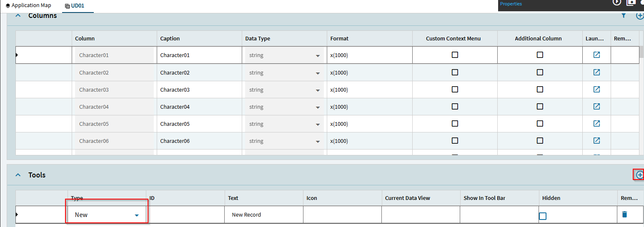
Task: Click the Properties link
Action: [x=511, y=4]
